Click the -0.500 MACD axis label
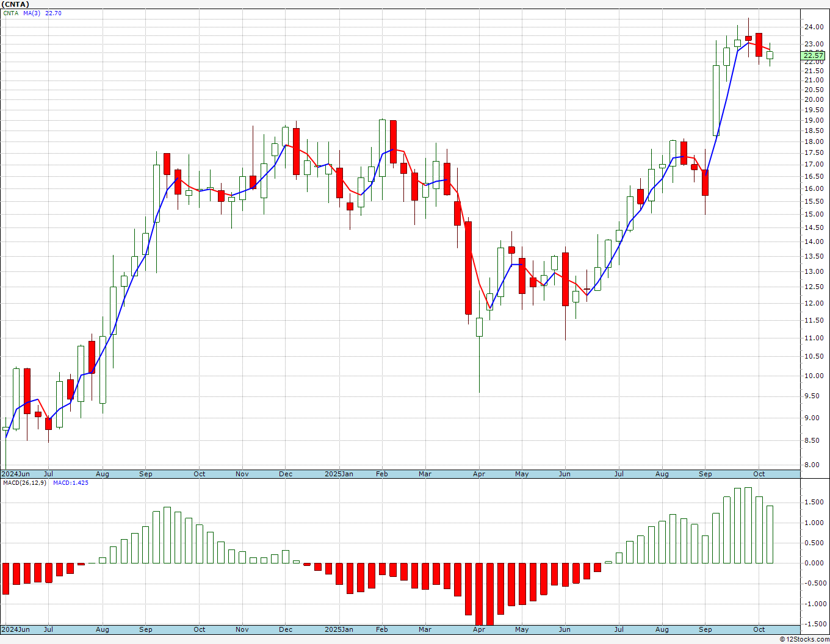The width and height of the screenshot is (830, 644). (815, 583)
